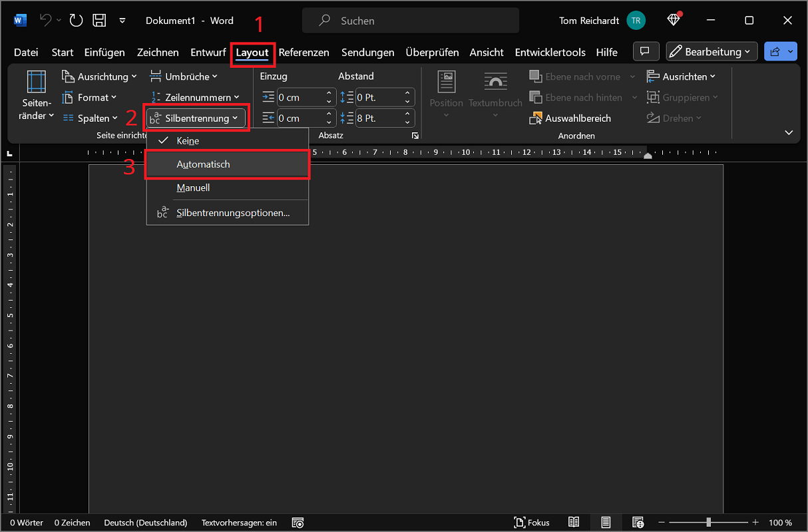Open the Tom Reichardt account avatar
This screenshot has height=532, width=808.
click(x=636, y=21)
